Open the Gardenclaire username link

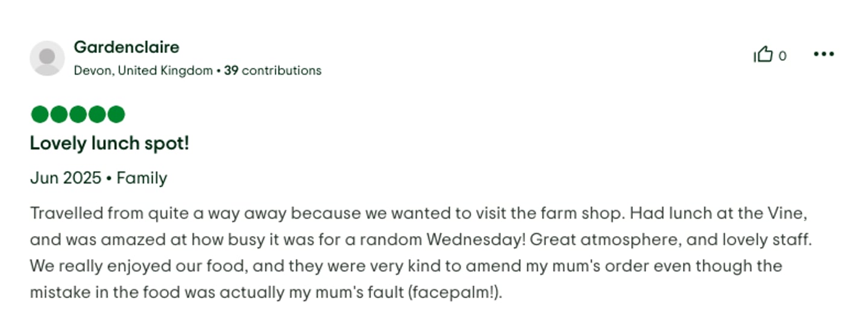click(x=126, y=47)
